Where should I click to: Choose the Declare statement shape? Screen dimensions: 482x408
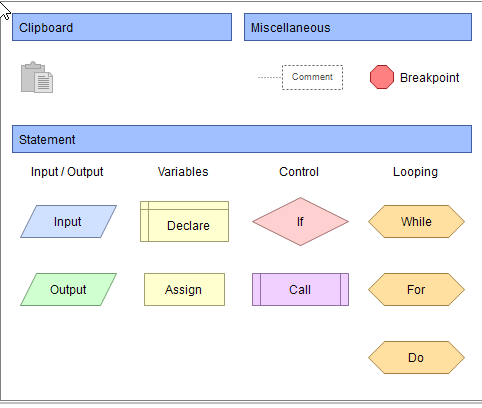click(x=184, y=221)
